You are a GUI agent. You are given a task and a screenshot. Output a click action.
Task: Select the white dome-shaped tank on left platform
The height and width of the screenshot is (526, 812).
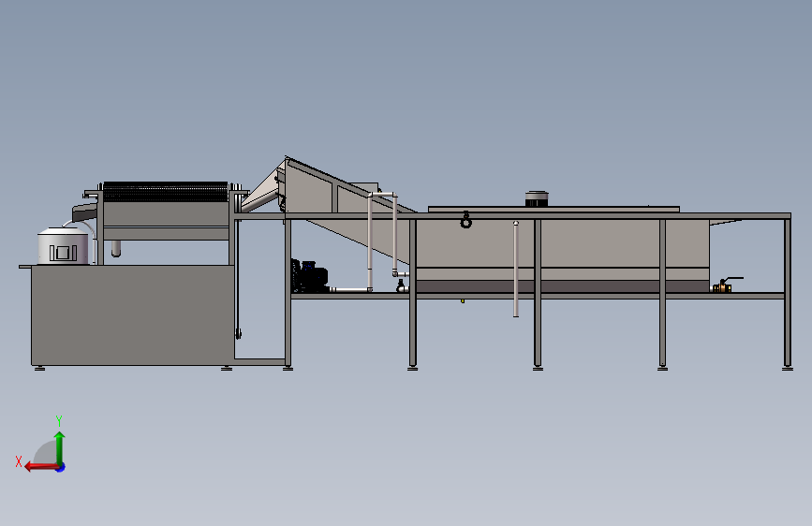(x=63, y=246)
